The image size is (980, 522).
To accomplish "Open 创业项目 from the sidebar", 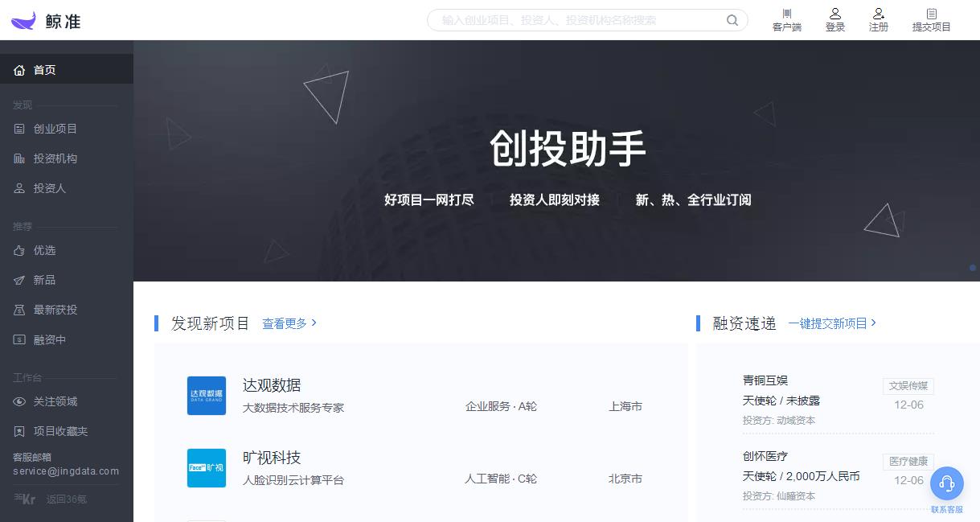I will click(18, 129).
